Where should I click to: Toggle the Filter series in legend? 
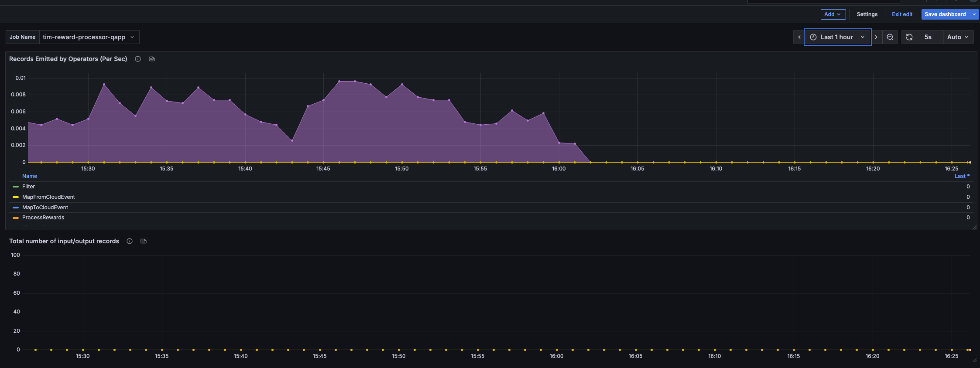pos(29,187)
